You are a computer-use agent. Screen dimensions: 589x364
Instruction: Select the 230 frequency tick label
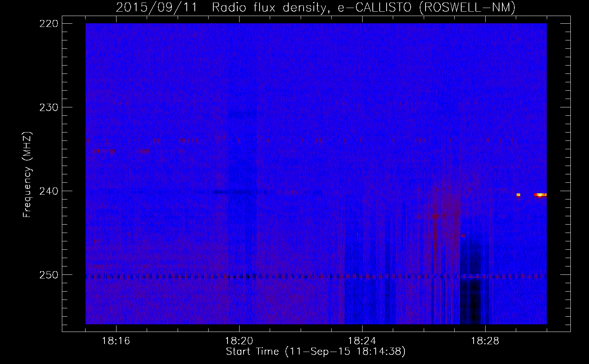coord(49,107)
